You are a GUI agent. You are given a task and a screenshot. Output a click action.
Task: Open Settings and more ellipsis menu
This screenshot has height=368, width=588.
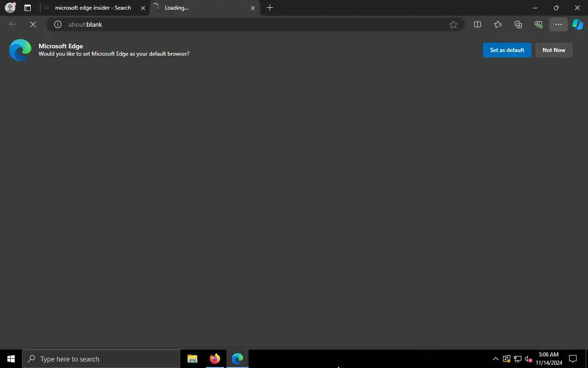pyautogui.click(x=559, y=24)
